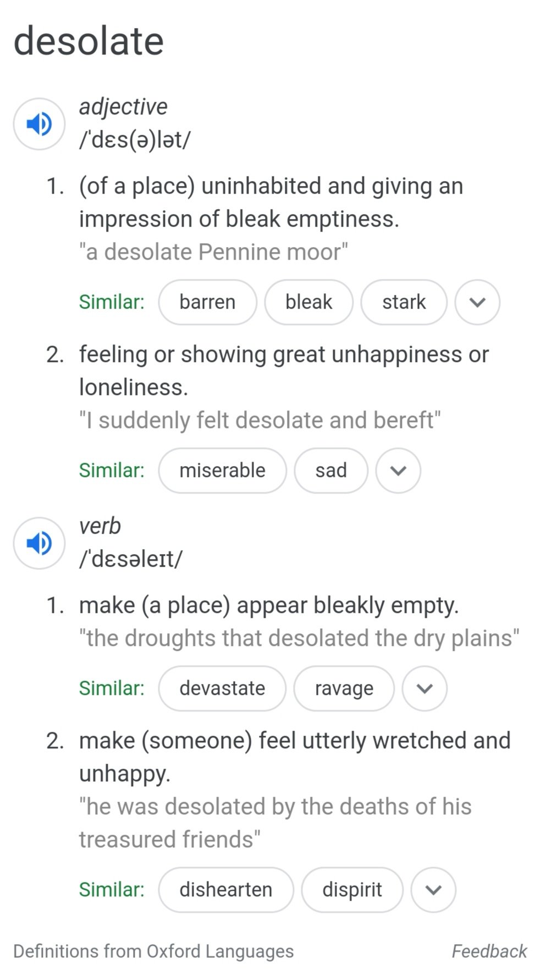Tap the 'dishearten' synonym chip
Screen dimensions: 546x980
(x=226, y=890)
